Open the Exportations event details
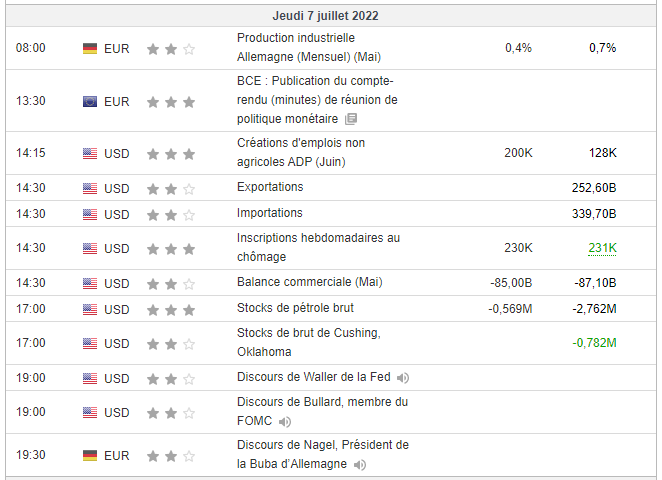Screen dimensions: 662x480 tap(270, 187)
